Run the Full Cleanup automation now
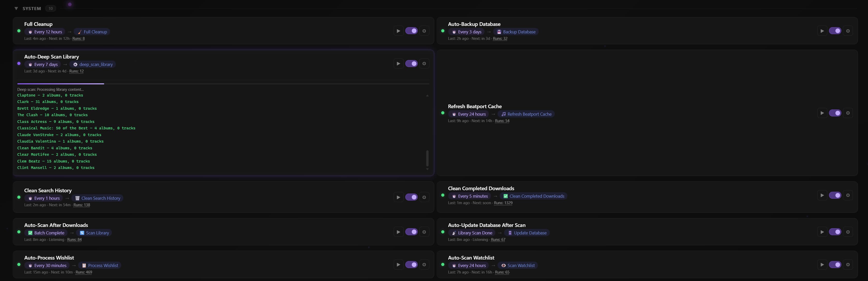This screenshot has width=868, height=281. tap(398, 31)
